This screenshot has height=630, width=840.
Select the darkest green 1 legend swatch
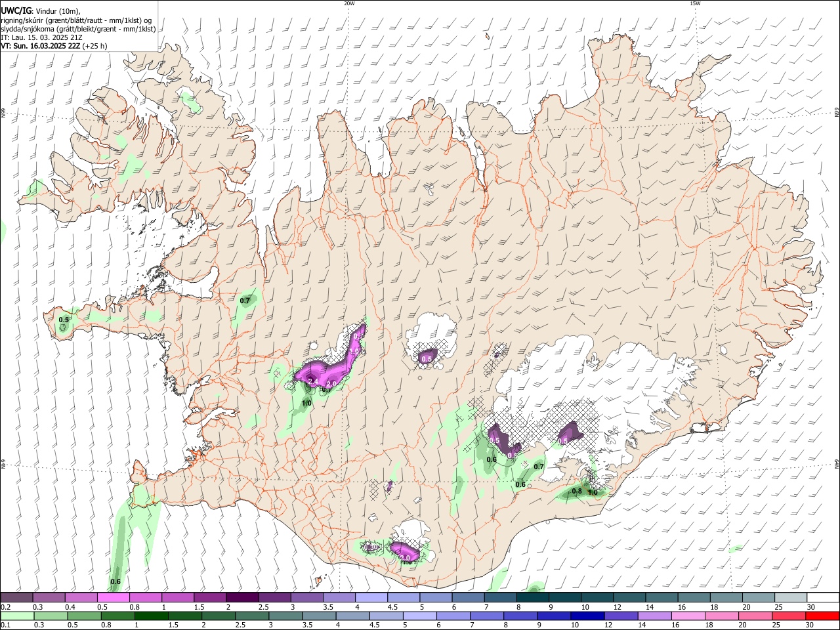click(x=152, y=616)
